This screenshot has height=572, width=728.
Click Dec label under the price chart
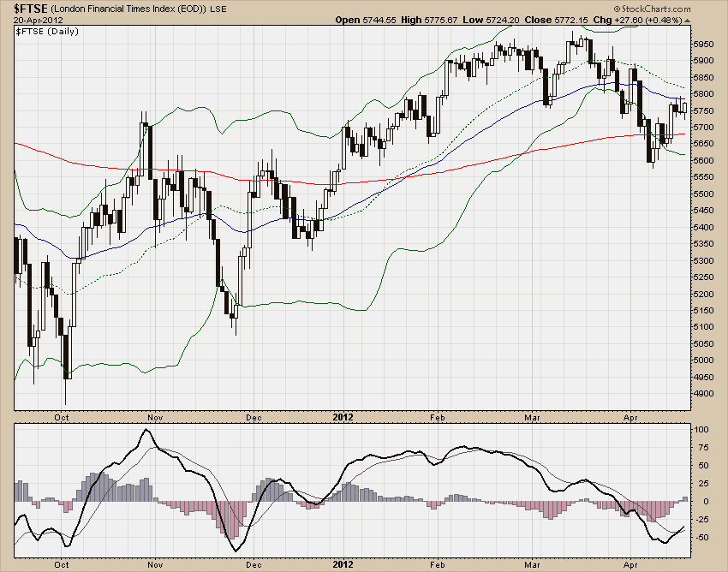(254, 417)
